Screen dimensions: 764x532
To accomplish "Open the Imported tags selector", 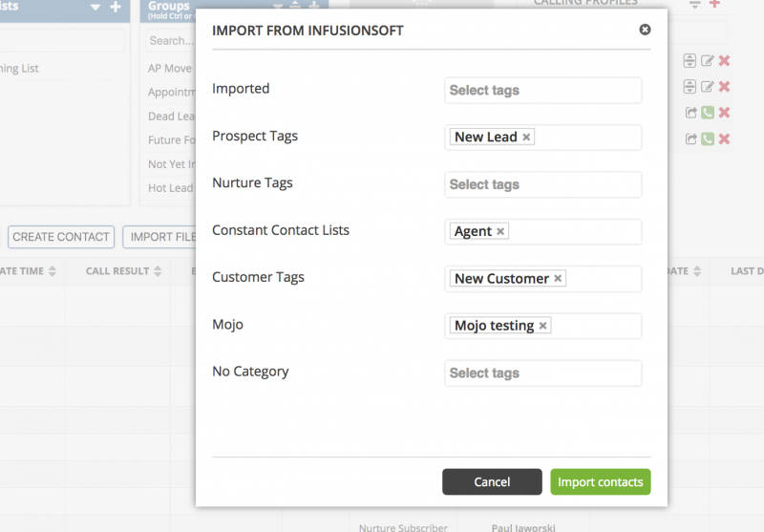I will pos(542,90).
